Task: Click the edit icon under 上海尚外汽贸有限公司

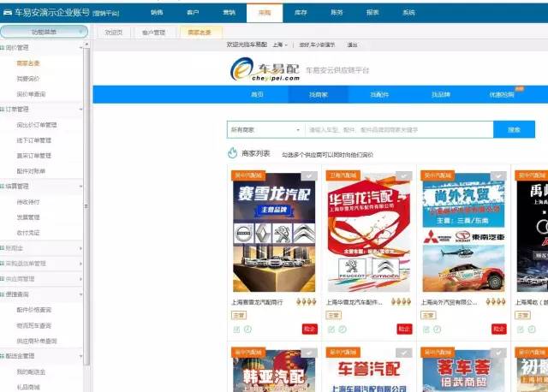Action: [426, 330]
